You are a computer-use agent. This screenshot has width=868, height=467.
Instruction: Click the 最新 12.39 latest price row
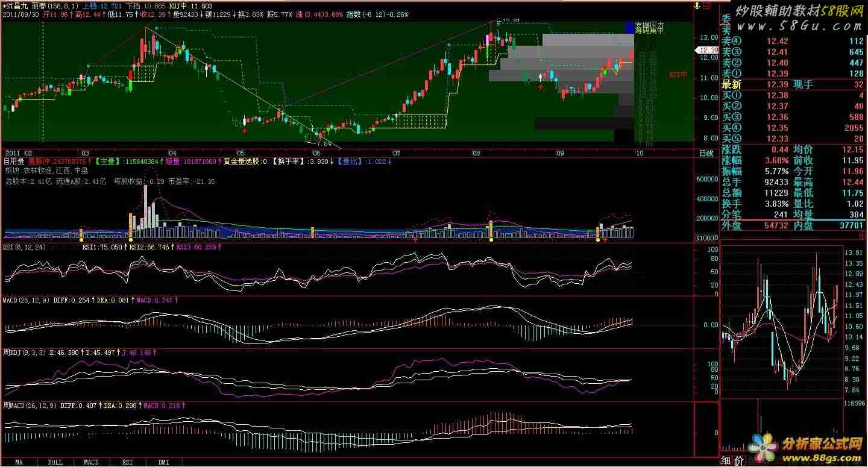click(x=793, y=84)
